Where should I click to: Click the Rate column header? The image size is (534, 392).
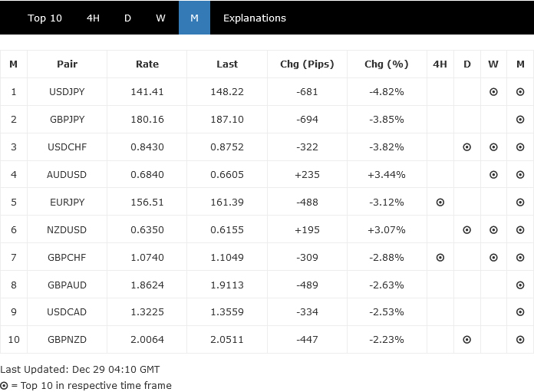pyautogui.click(x=147, y=64)
